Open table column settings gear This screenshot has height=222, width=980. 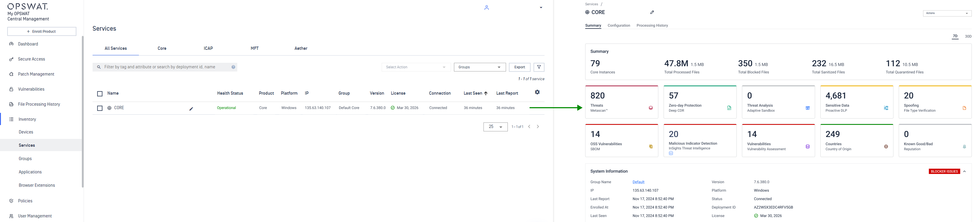point(537,92)
